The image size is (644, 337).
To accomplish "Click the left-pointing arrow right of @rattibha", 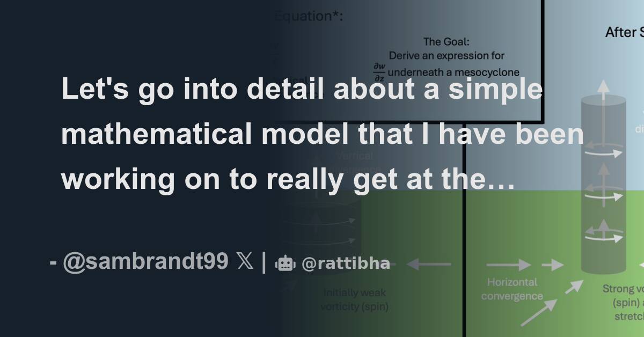I will pyautogui.click(x=428, y=264).
